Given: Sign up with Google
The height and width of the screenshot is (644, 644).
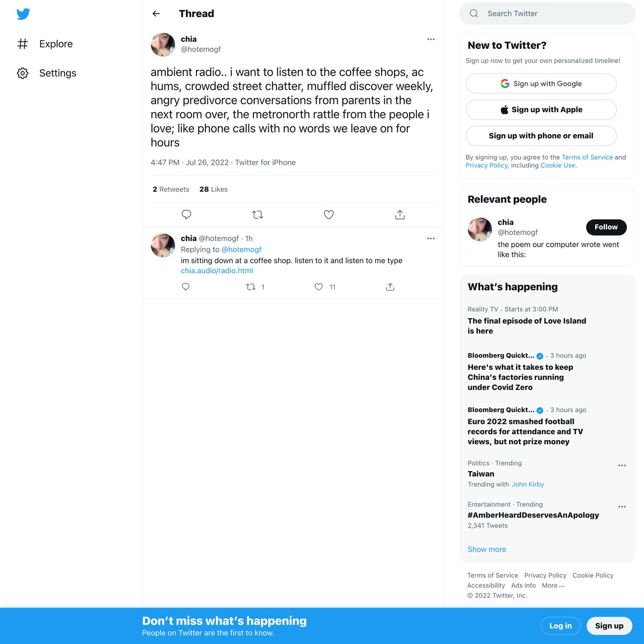Looking at the screenshot, I should (x=541, y=84).
